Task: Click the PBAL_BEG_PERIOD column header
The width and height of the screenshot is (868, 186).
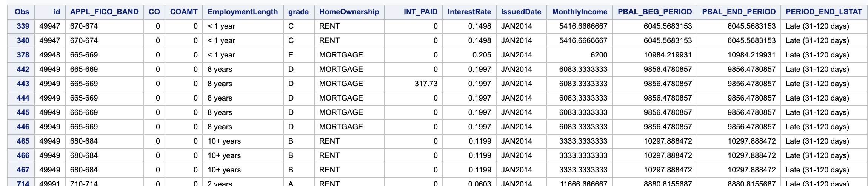Action: pyautogui.click(x=655, y=12)
